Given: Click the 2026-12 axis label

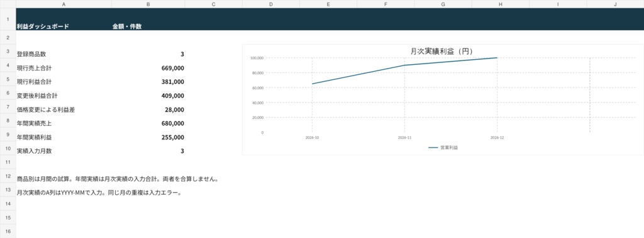Looking at the screenshot, I should tap(497, 138).
